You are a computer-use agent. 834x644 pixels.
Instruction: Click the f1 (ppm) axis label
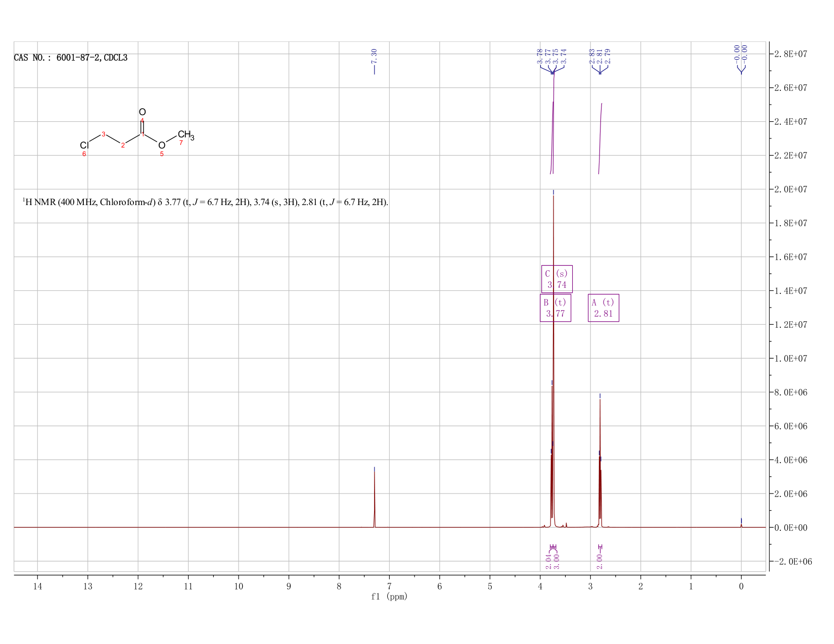[389, 597]
